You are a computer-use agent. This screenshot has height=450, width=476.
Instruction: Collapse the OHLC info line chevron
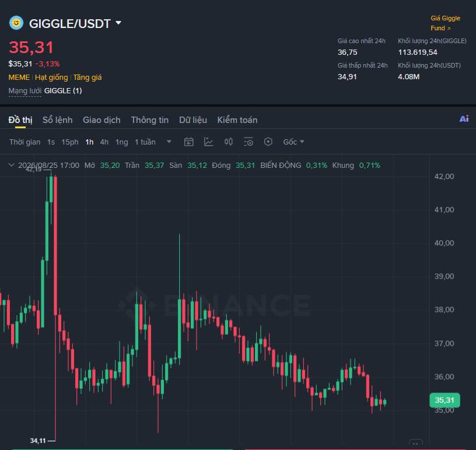12,165
